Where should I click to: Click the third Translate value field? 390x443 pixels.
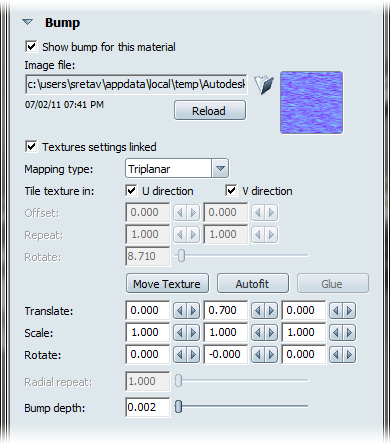click(303, 310)
